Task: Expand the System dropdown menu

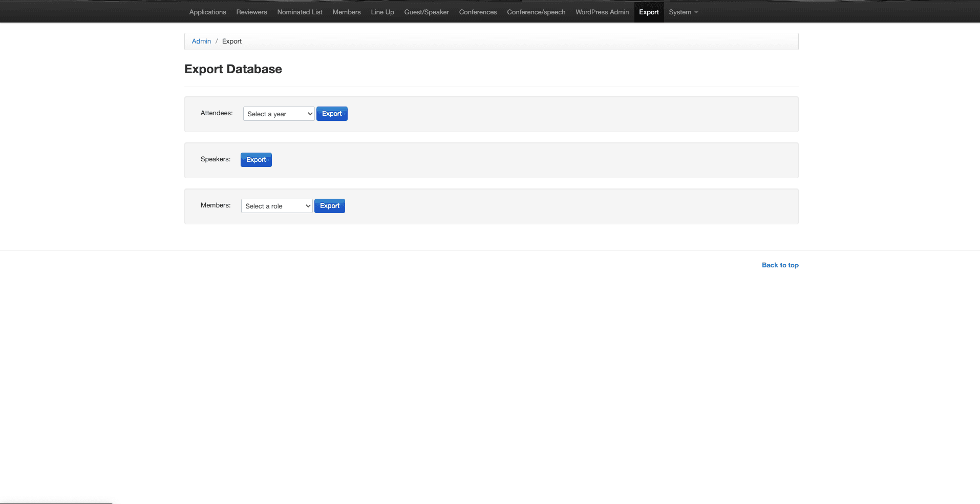Action: [x=683, y=12]
